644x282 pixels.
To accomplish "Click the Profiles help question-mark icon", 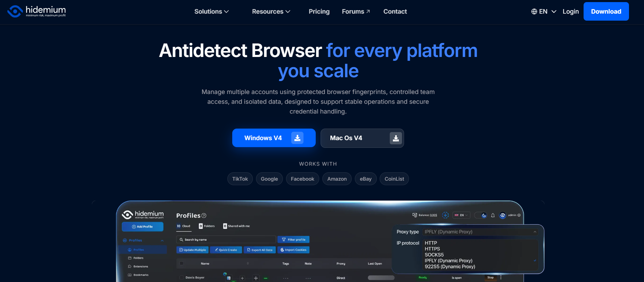I will point(204,216).
